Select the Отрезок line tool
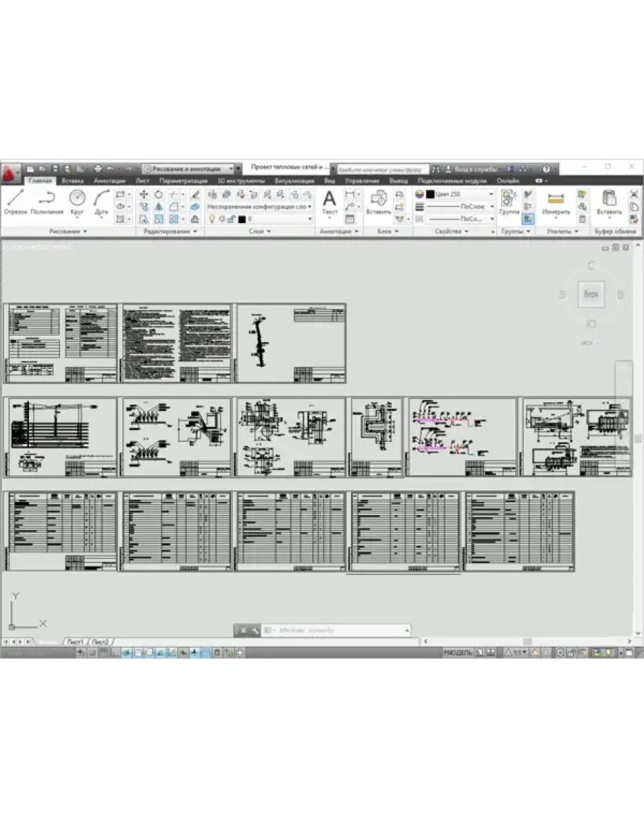Screen dimensions: 644x818 15,201
